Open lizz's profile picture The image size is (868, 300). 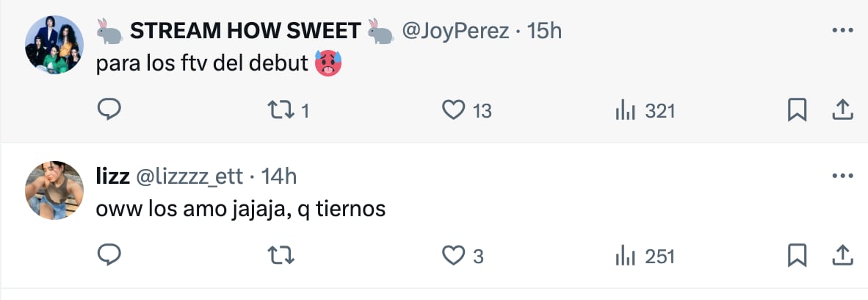(54, 190)
